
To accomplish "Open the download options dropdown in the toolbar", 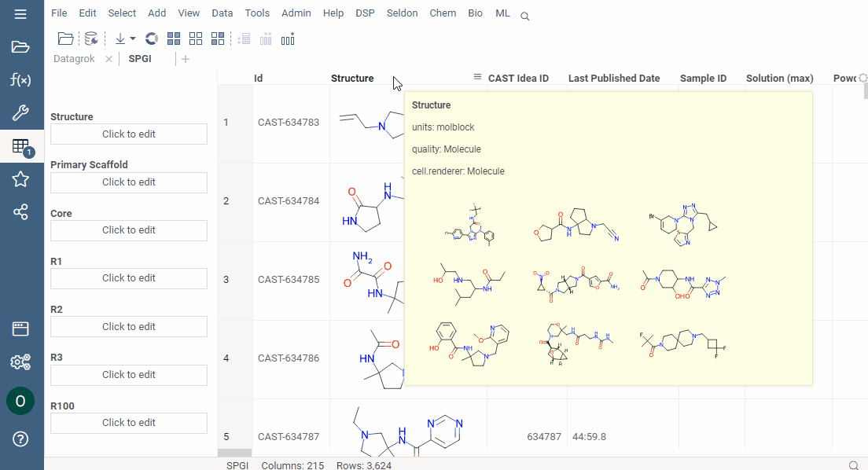I will tap(133, 38).
